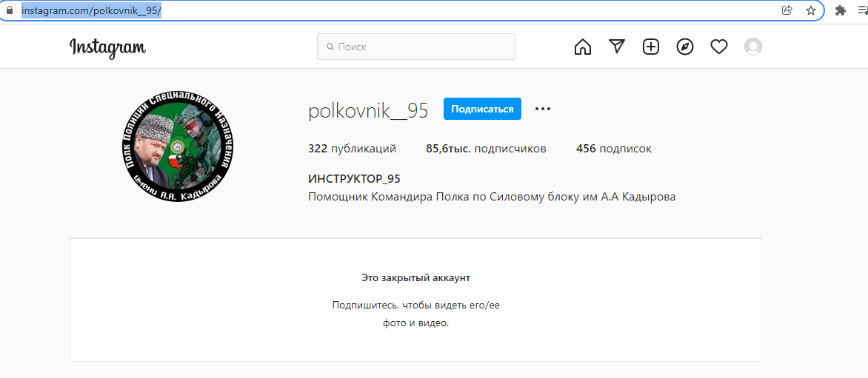Share this page via address bar icon

tap(787, 10)
